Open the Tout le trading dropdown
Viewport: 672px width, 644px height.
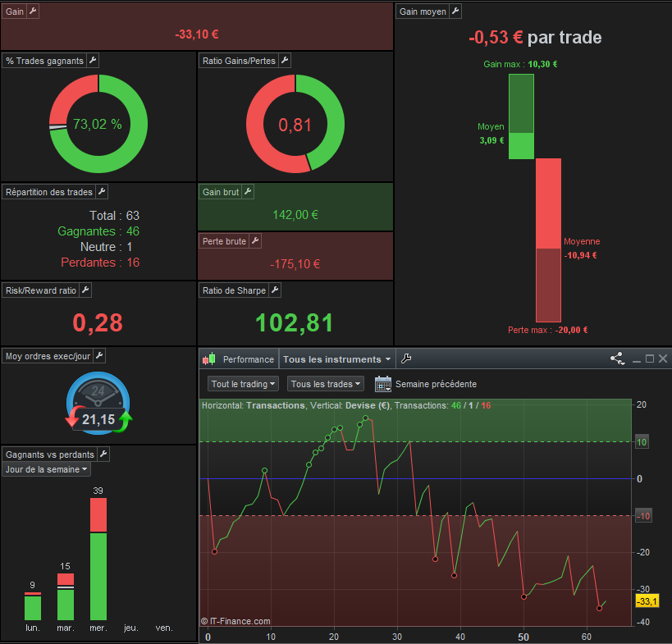point(243,384)
